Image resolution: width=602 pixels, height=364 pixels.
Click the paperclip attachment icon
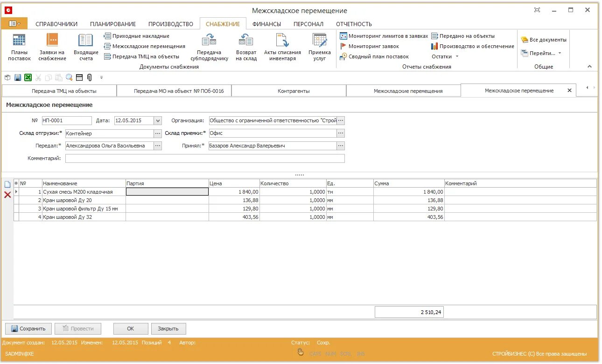click(x=89, y=77)
